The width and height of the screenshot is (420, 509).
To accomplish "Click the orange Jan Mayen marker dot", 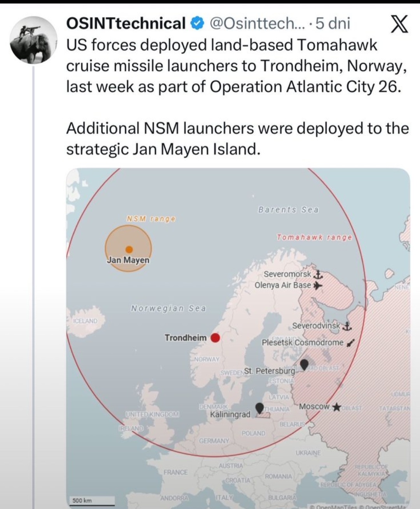I will coord(129,249).
